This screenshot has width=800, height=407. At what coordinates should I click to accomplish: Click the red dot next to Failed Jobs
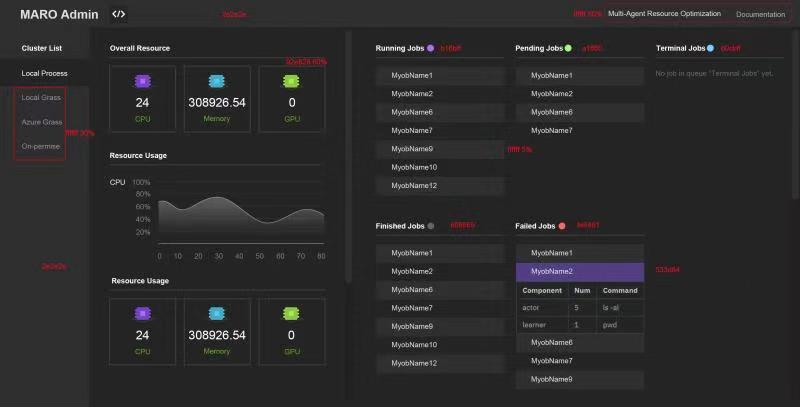[562, 226]
